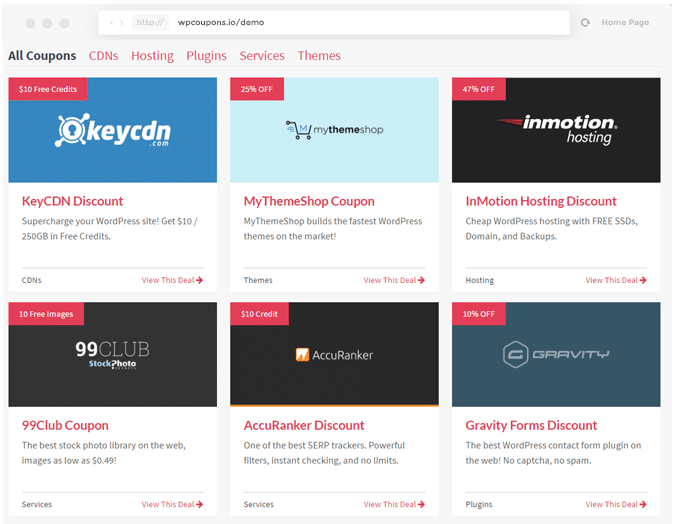This screenshot has width=674, height=524.
Task: Click the arrow icon on 99Club's deal link
Action: (199, 504)
